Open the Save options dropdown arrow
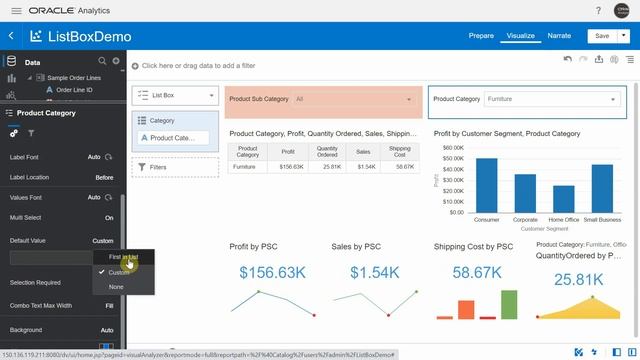This screenshot has width=640, height=360. (623, 36)
